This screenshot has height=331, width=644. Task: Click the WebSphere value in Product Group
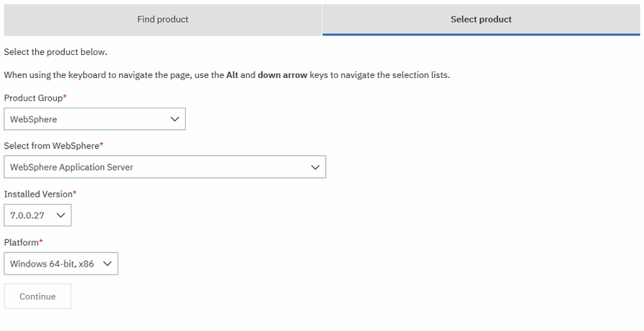[x=34, y=119]
